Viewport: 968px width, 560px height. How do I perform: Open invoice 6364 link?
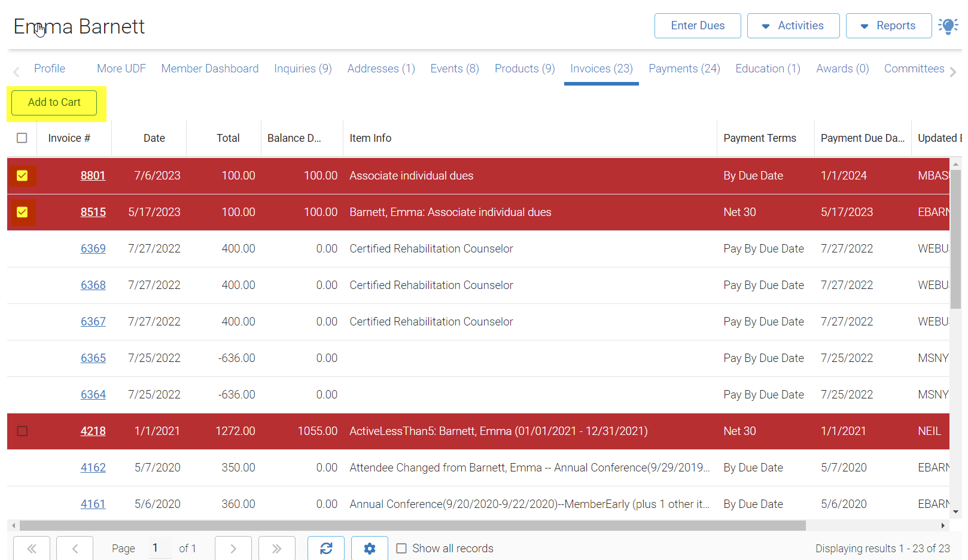(x=93, y=395)
